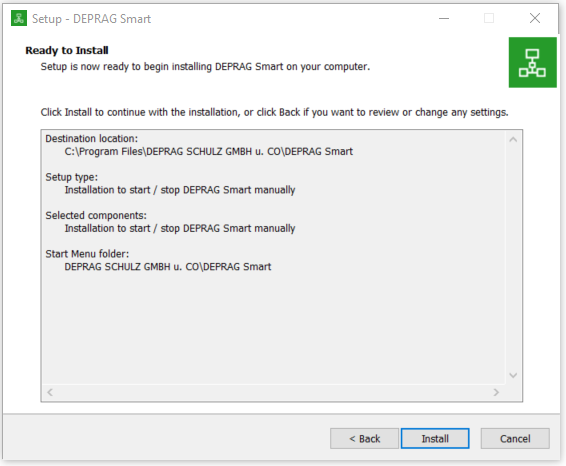Image resolution: width=566 pixels, height=466 pixels.
Task: Click the Install button
Action: point(435,439)
